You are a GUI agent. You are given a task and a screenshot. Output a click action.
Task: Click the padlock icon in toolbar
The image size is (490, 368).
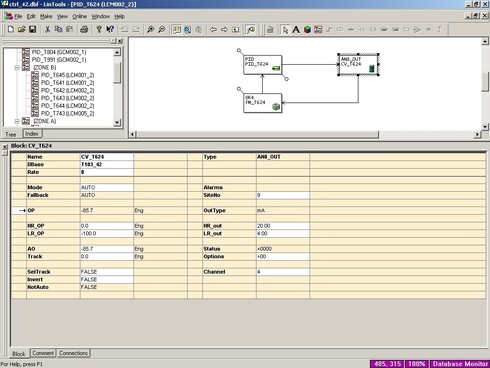270,30
